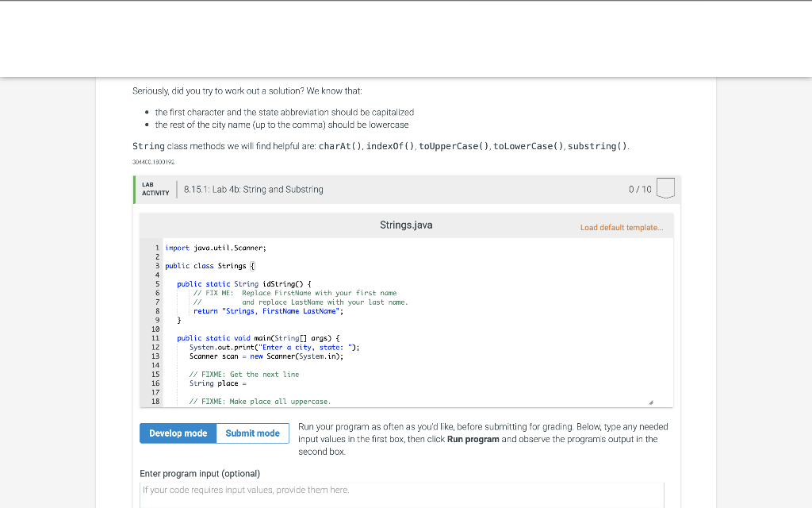Click the Develop mode button
Screen dimensions: 812x508
coord(178,433)
